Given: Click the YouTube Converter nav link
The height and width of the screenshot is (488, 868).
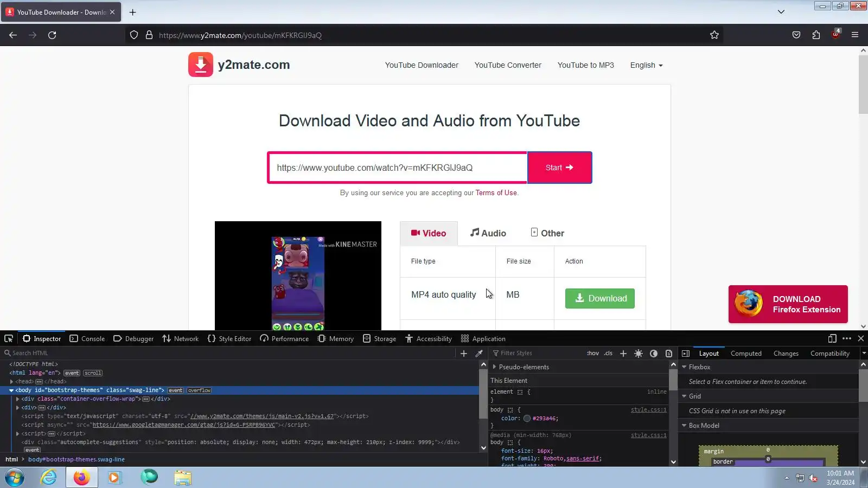Looking at the screenshot, I should (508, 65).
